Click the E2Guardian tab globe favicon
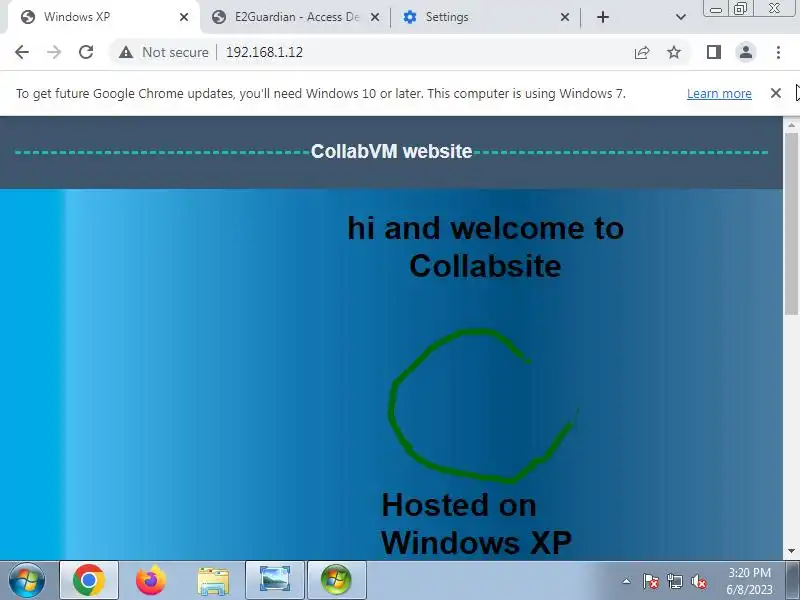The image size is (800, 600). pos(219,17)
